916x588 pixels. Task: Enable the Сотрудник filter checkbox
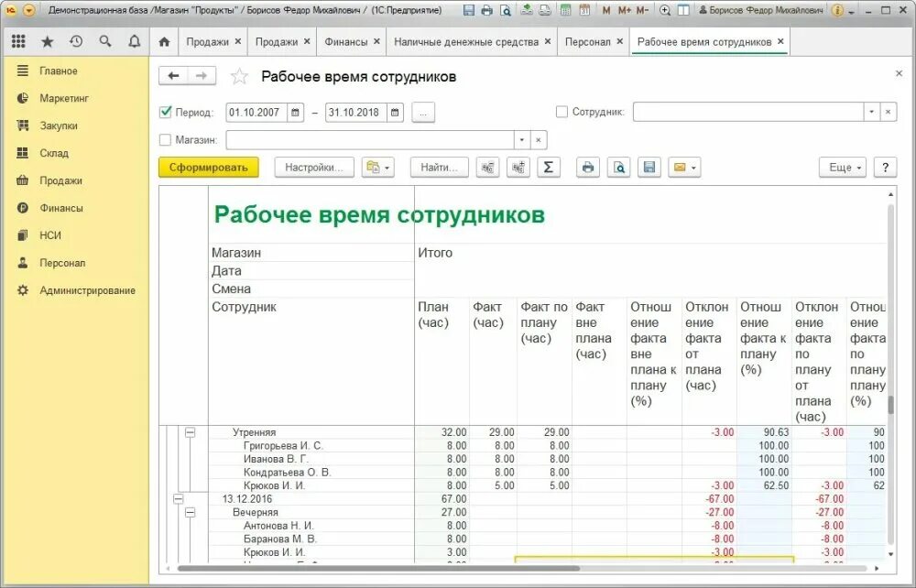(562, 111)
